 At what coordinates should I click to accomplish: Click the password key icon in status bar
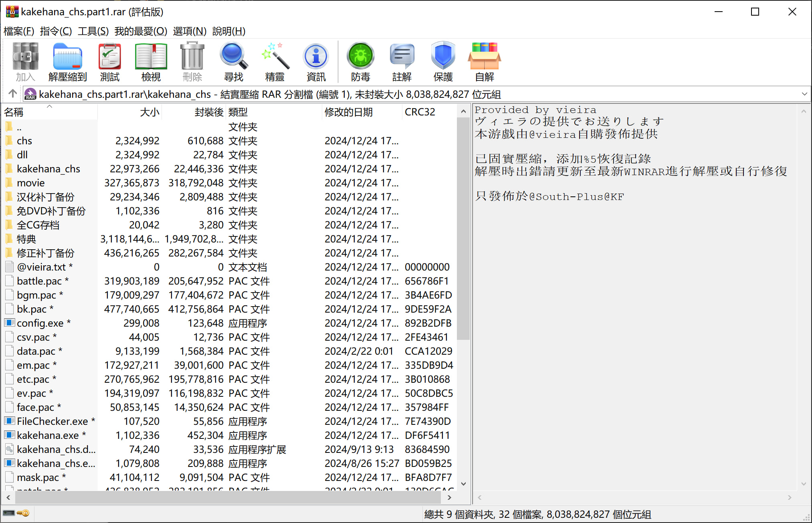[24, 513]
